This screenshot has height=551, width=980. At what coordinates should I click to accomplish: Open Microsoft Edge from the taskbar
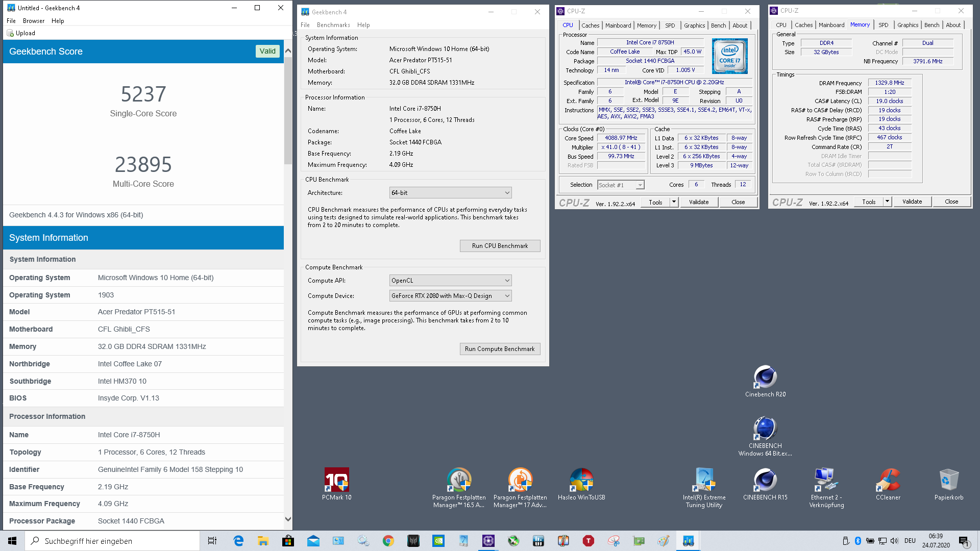point(238,541)
